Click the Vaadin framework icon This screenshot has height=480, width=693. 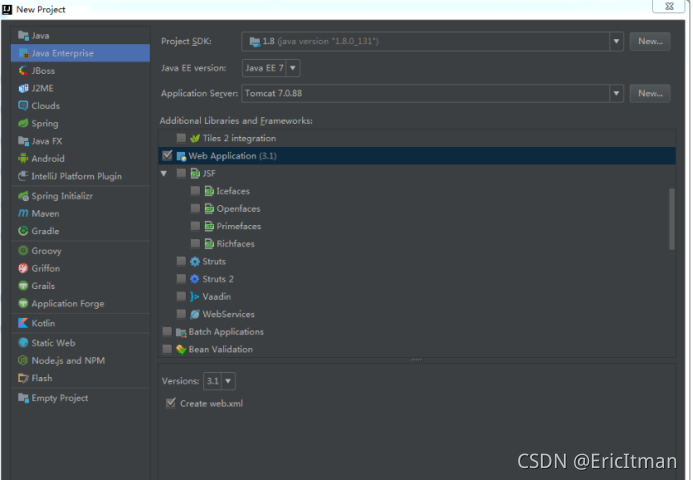[x=194, y=297]
